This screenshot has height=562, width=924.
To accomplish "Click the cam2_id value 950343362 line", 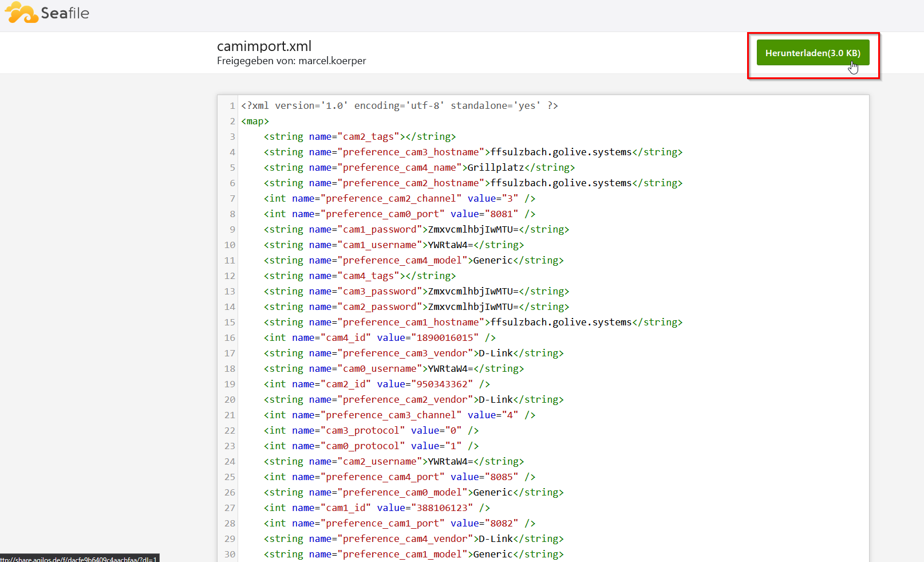I will (377, 384).
